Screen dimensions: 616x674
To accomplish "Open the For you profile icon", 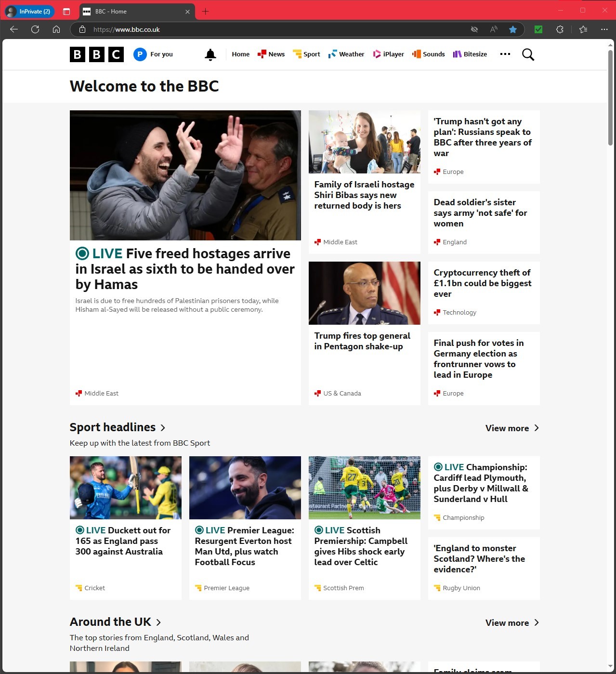I will 140,54.
